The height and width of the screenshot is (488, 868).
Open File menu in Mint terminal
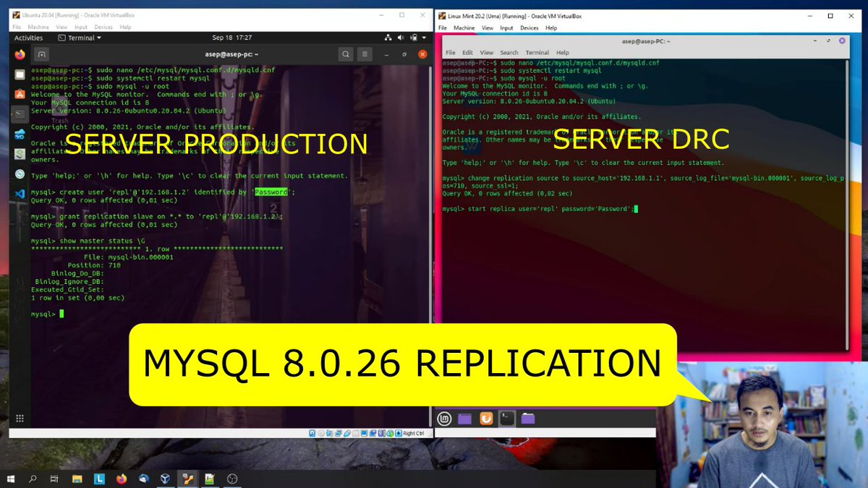tap(450, 53)
